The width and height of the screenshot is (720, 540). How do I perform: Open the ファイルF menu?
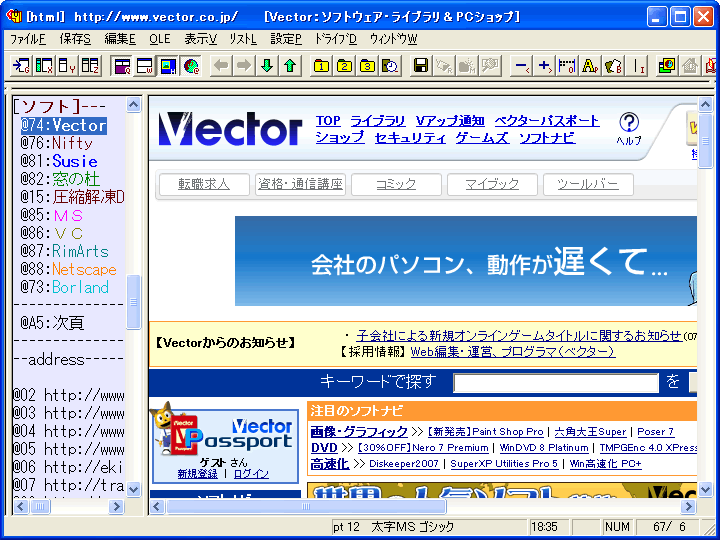(28, 39)
